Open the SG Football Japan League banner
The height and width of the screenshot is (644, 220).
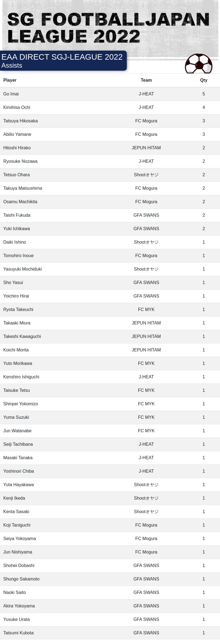(110, 30)
